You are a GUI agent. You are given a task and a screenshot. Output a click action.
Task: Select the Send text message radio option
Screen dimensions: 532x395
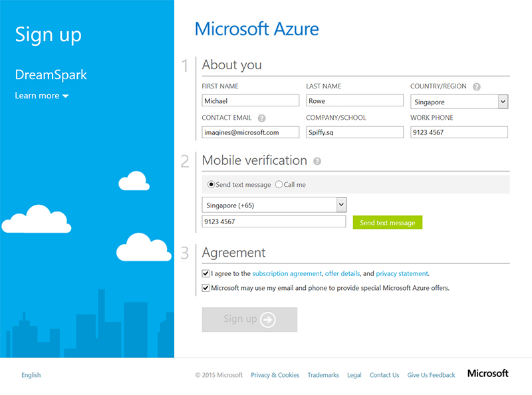coord(211,184)
